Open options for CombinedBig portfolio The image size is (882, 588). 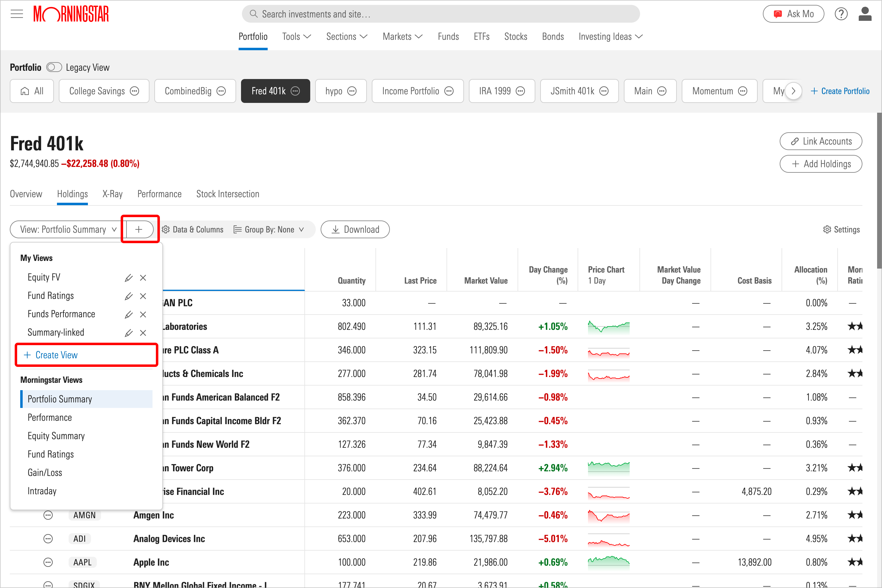coord(221,91)
